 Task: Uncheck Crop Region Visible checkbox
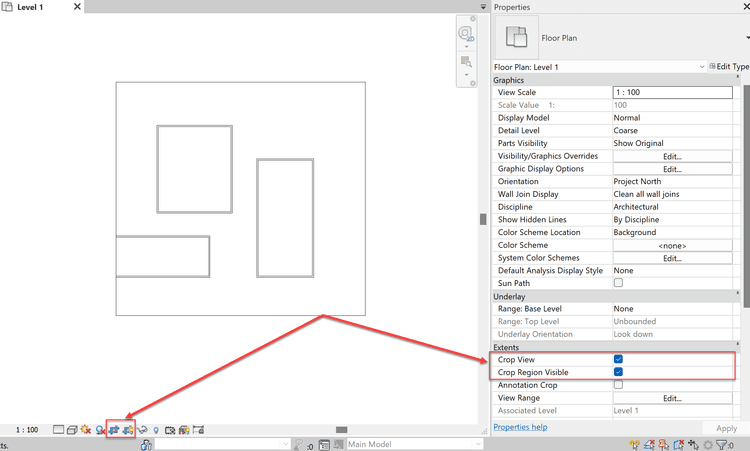(618, 372)
